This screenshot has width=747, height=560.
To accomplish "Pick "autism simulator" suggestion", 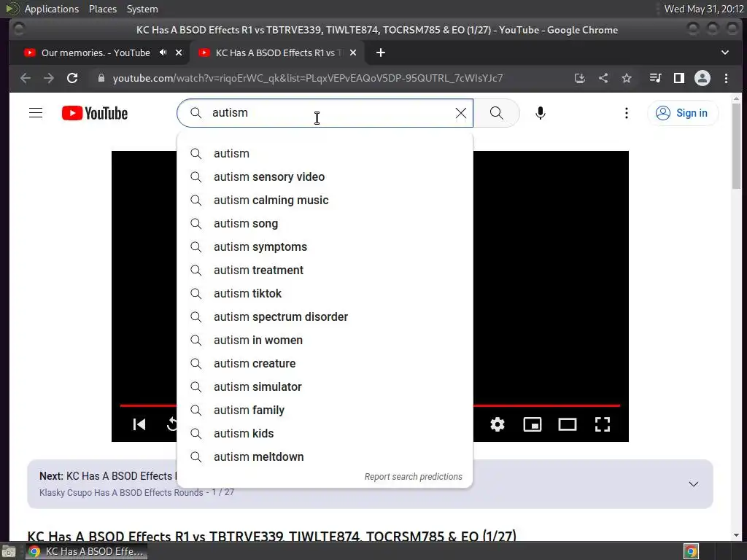I will tap(325, 386).
